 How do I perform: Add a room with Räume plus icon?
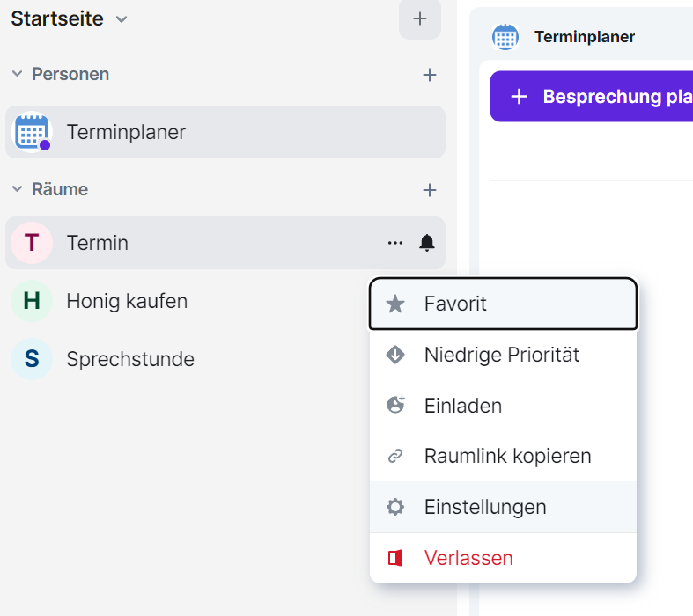tap(429, 190)
